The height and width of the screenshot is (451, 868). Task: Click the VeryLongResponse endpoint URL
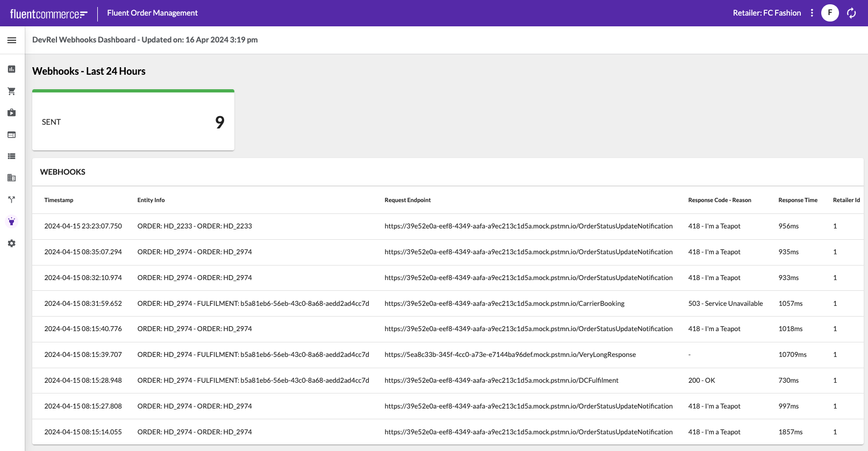[x=510, y=355]
